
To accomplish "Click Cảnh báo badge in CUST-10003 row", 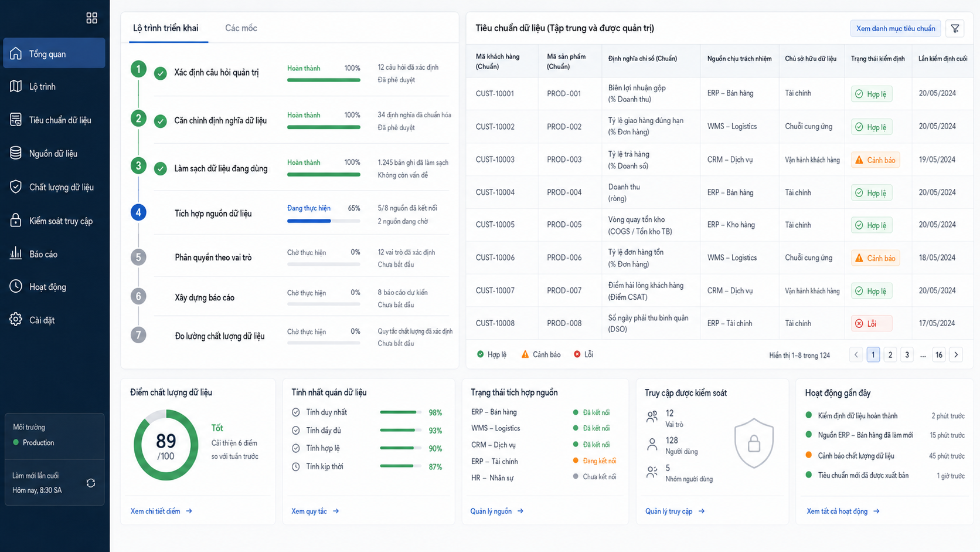I will pos(875,160).
